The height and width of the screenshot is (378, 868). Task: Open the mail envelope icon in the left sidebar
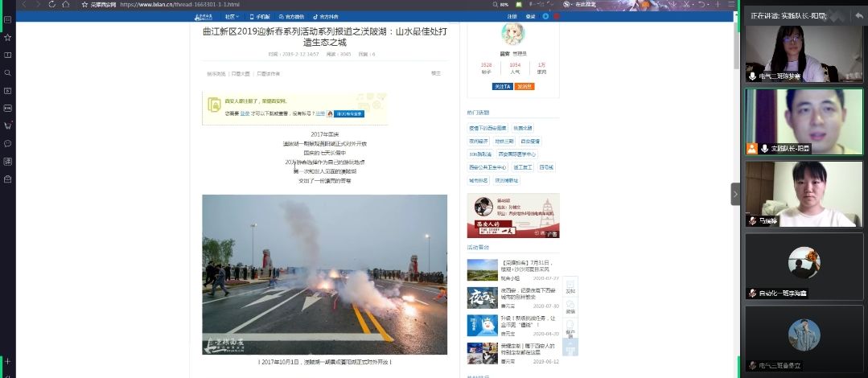coord(8,179)
